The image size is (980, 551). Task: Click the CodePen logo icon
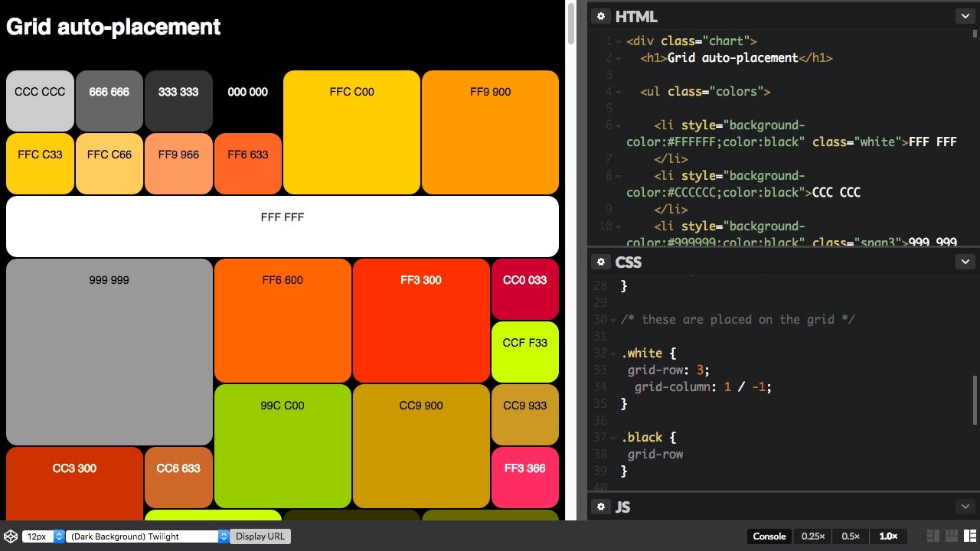point(11,536)
